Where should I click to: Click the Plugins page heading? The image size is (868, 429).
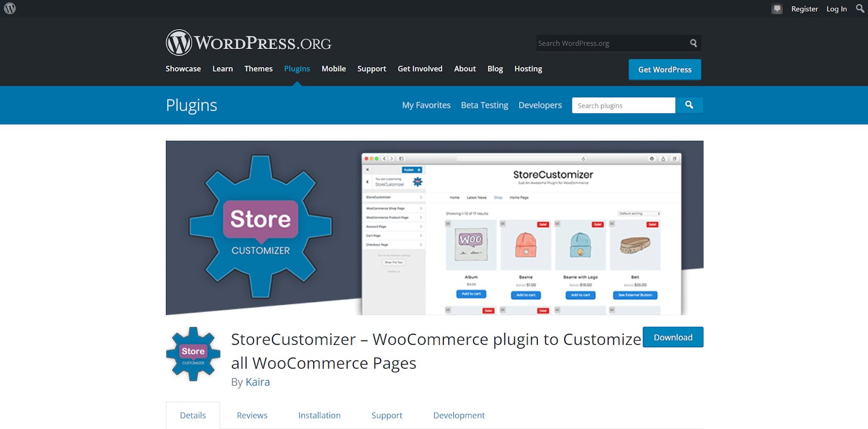[x=191, y=105]
